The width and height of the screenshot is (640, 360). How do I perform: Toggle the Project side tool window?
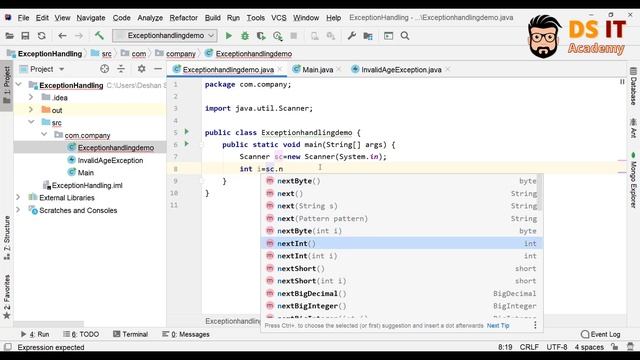tap(7, 85)
